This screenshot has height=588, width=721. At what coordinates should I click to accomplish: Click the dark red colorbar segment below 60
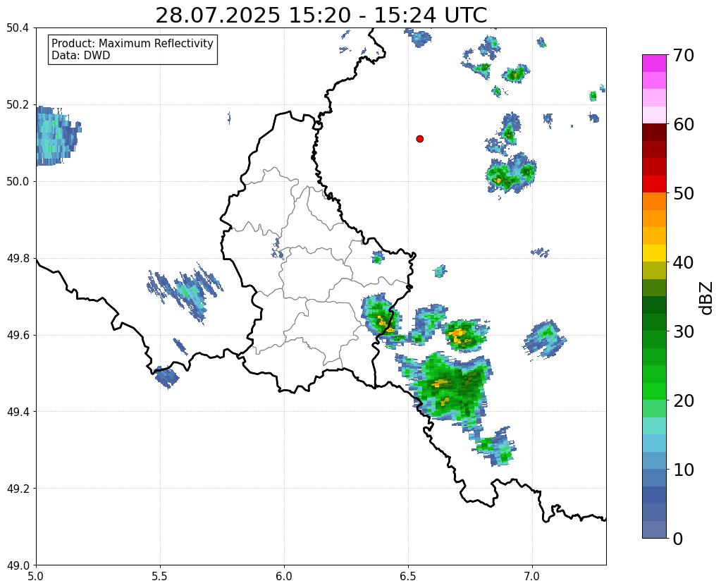pyautogui.click(x=654, y=133)
